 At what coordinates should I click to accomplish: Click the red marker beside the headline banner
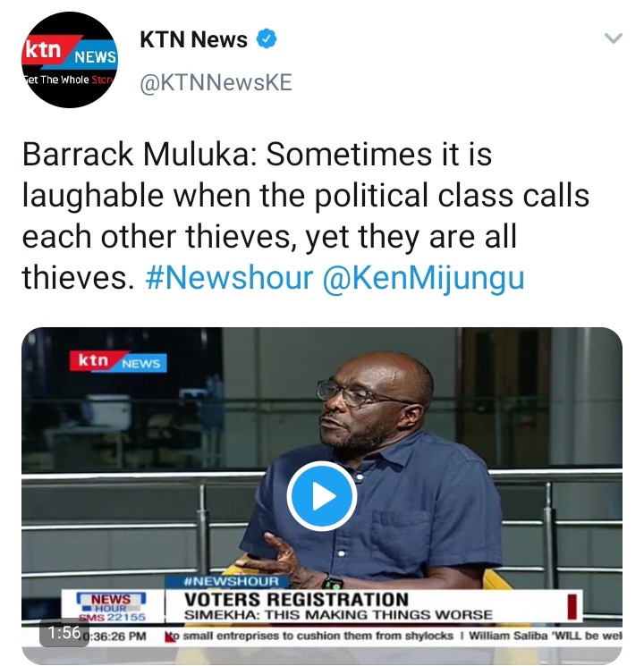(572, 606)
